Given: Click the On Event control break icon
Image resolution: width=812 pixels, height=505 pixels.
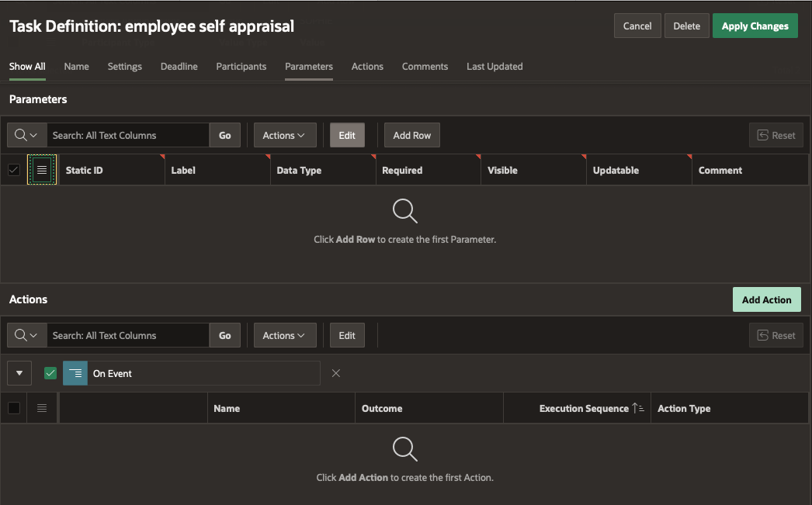Looking at the screenshot, I should pyautogui.click(x=75, y=373).
